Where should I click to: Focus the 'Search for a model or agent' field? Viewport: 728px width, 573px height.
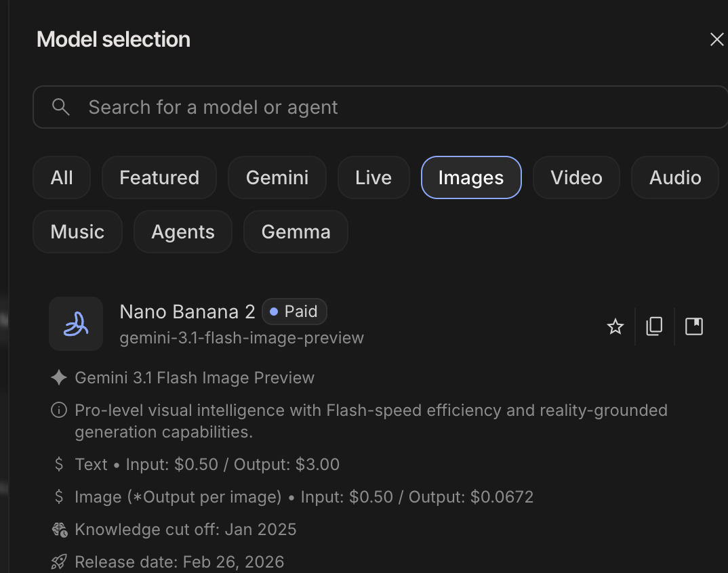[x=381, y=107]
